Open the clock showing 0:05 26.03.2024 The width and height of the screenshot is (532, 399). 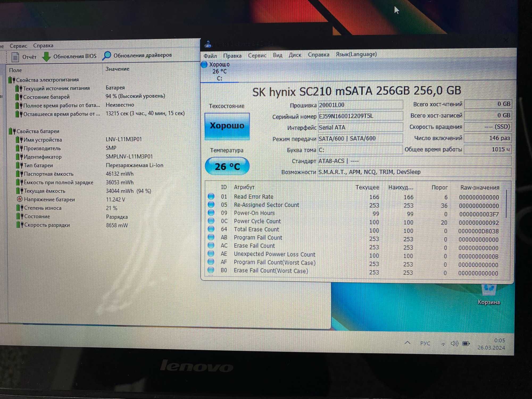492,344
